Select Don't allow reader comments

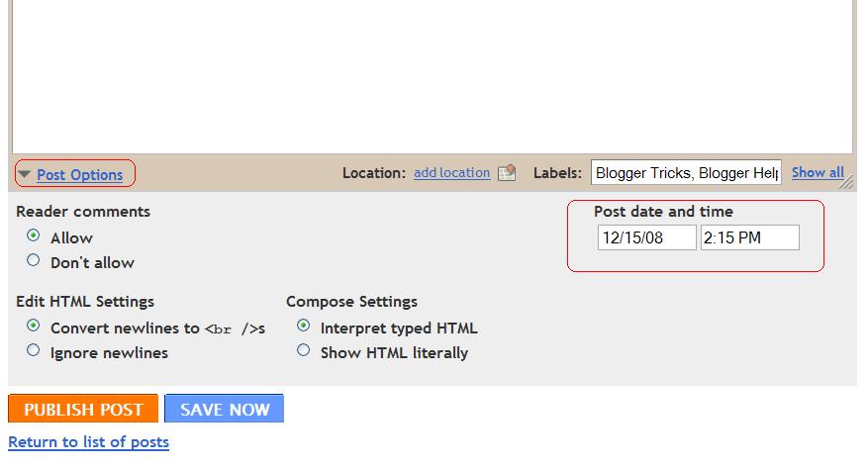[34, 260]
